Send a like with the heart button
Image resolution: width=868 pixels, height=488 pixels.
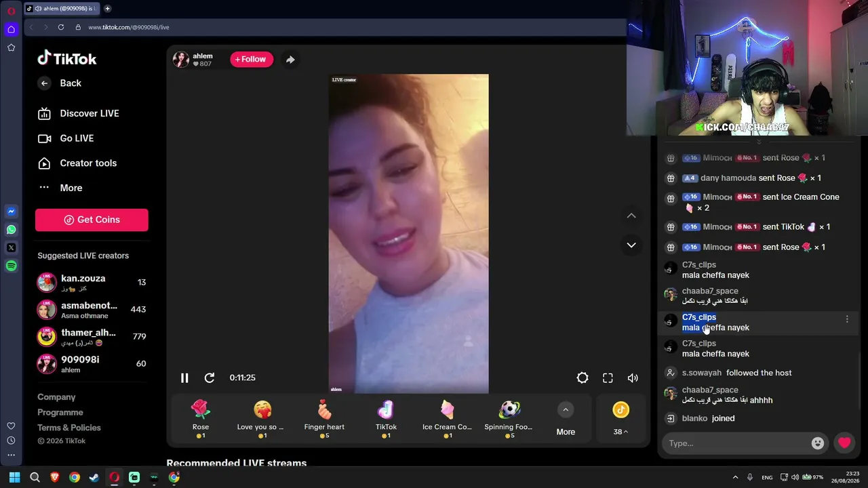point(844,443)
